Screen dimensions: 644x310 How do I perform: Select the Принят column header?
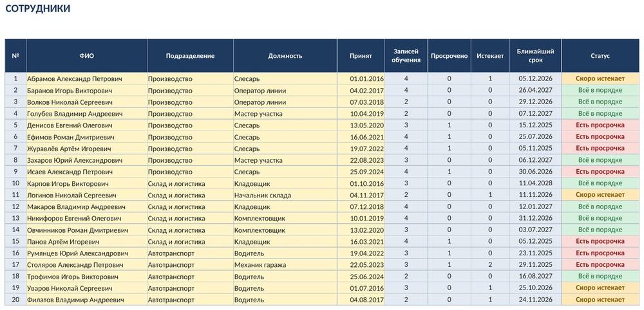point(361,56)
